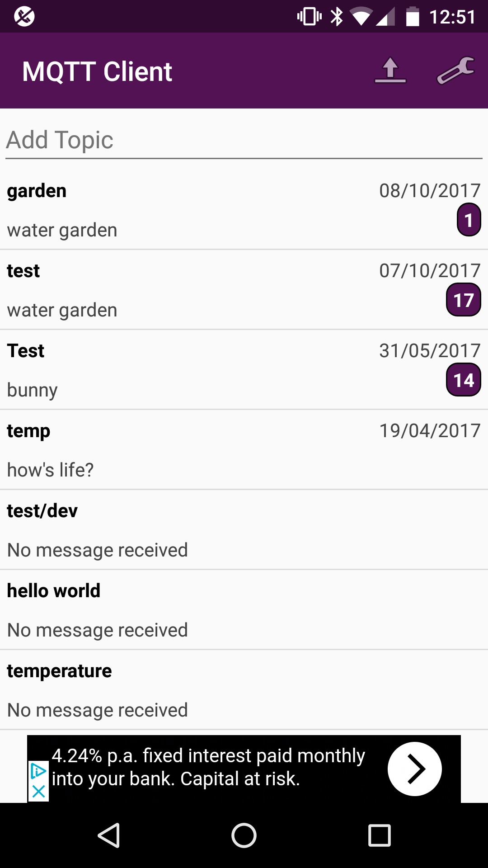Image resolution: width=488 pixels, height=868 pixels.
Task: Open the lowercase test topic
Action: 181,290
